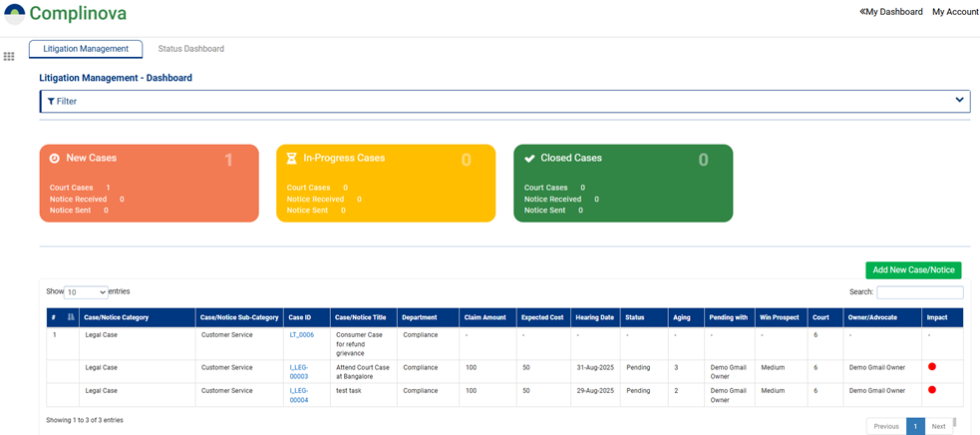Switch to the Status Dashboard tab
This screenshot has height=435, width=980.
click(x=190, y=49)
